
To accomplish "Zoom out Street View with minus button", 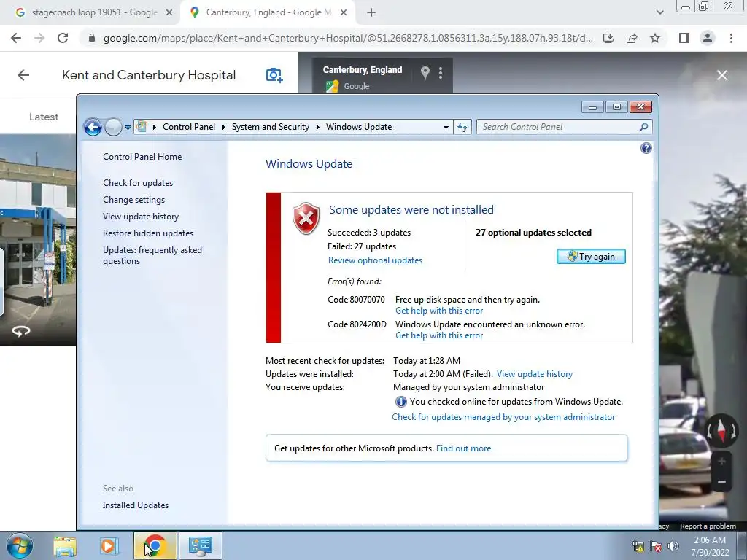I will [x=721, y=482].
